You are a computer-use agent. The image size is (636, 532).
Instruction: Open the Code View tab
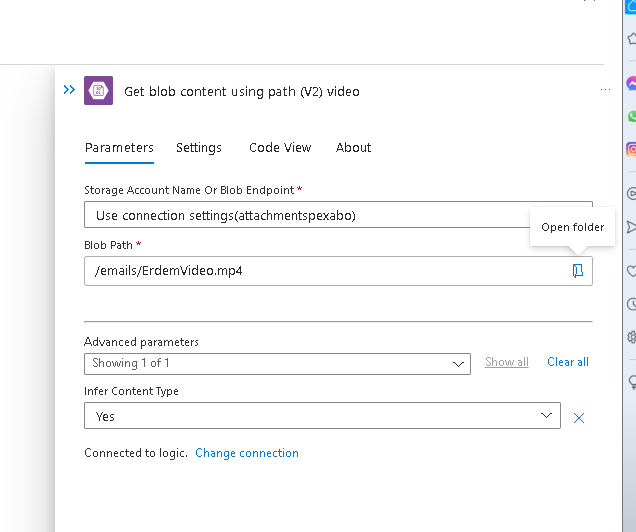tap(280, 148)
